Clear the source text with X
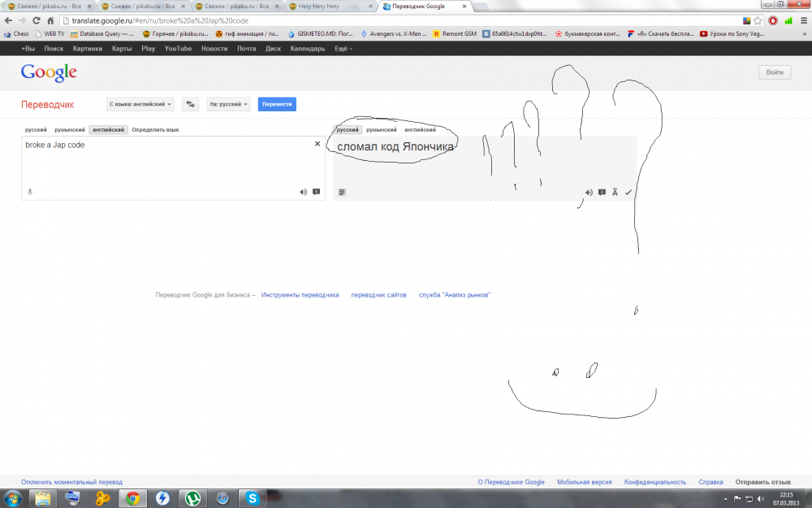Screen dimensions: 812x508 coord(317,144)
